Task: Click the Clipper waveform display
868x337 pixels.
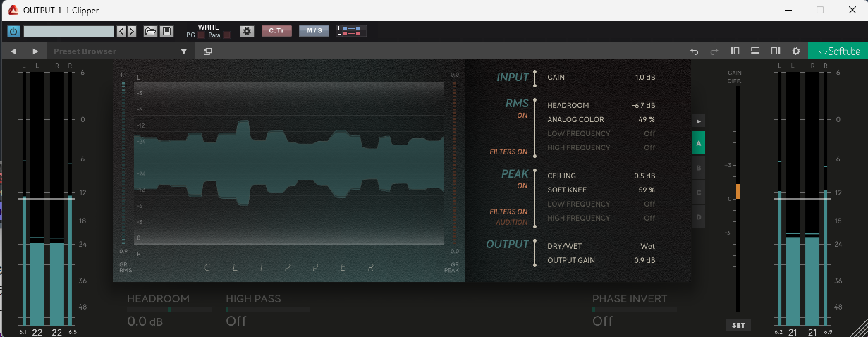Action: [289, 165]
